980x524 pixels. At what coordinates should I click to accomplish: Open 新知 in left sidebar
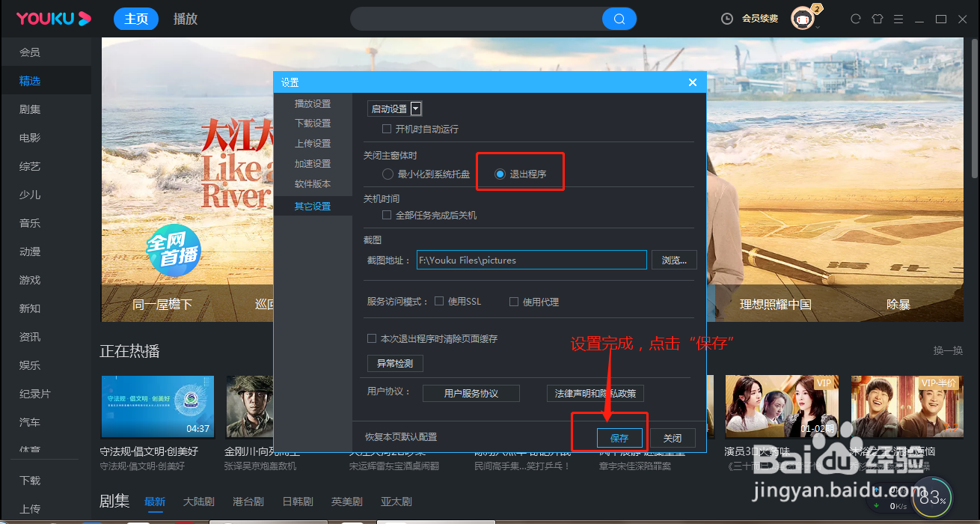coord(30,308)
